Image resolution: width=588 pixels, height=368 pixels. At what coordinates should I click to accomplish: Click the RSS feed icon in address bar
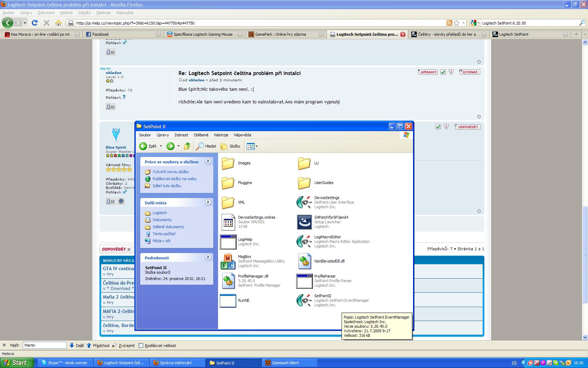tap(449, 23)
